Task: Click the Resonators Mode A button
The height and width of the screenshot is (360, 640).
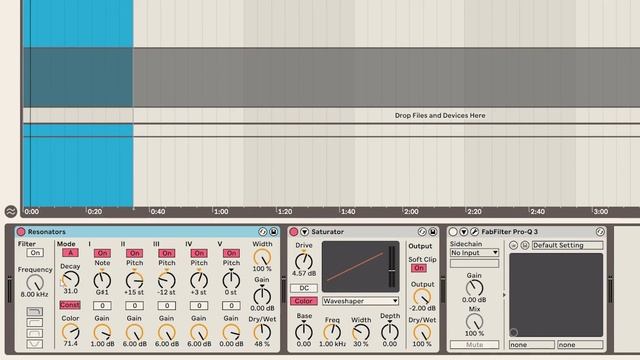Action: [x=70, y=253]
